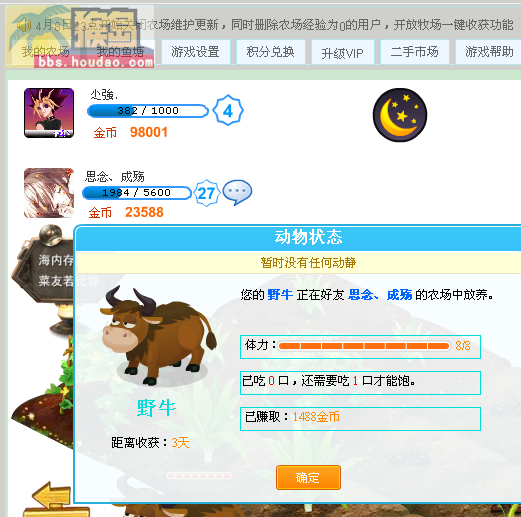Click the blue 野牛 link in message
The width and height of the screenshot is (521, 517).
tap(280, 295)
